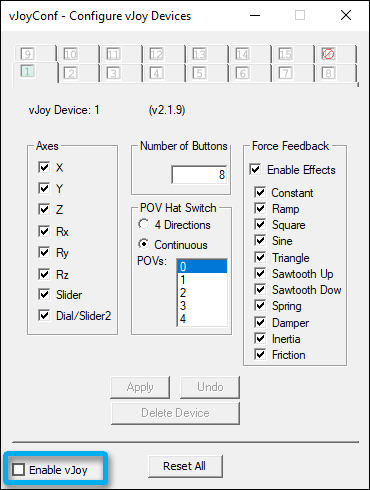Pick 2 in the POVs list
This screenshot has width=370, height=490.
tap(202, 293)
